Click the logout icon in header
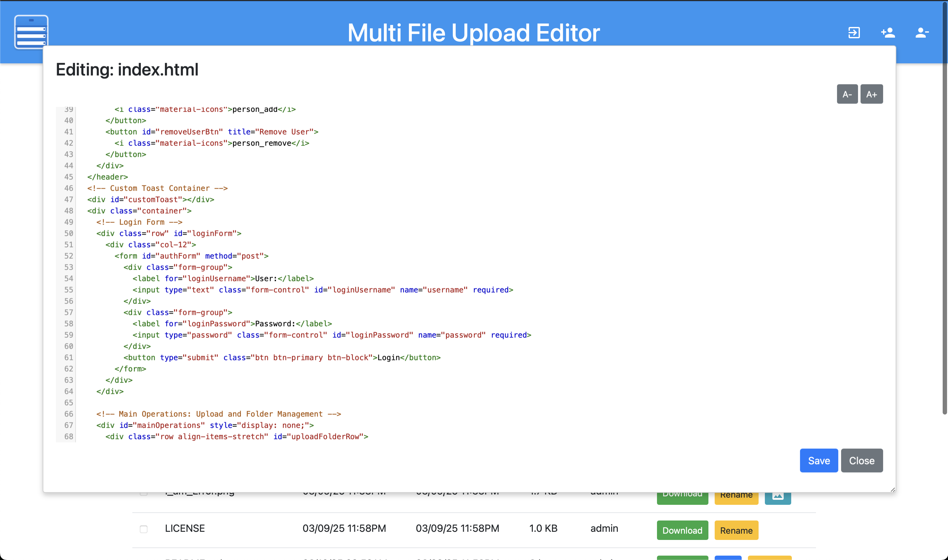 (854, 33)
